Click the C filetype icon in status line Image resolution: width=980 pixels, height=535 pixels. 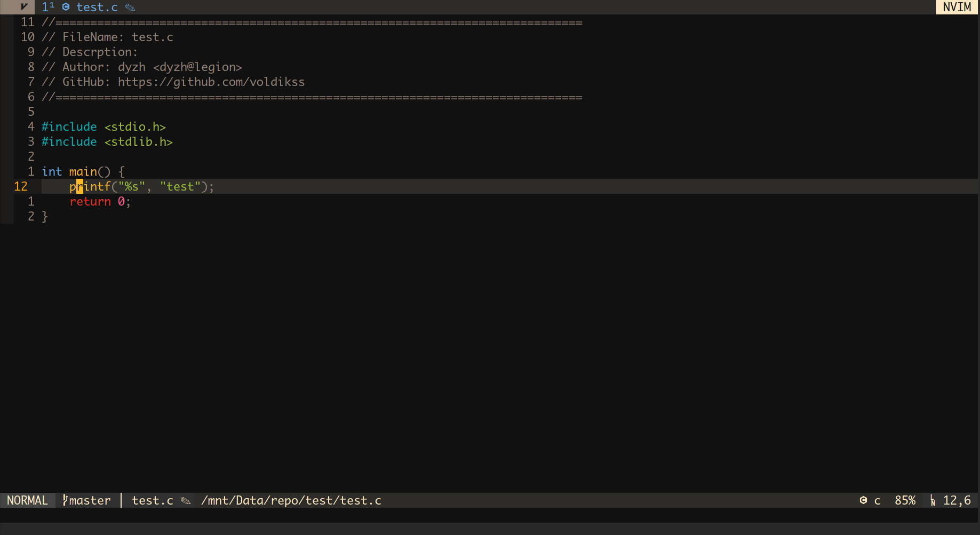point(863,500)
